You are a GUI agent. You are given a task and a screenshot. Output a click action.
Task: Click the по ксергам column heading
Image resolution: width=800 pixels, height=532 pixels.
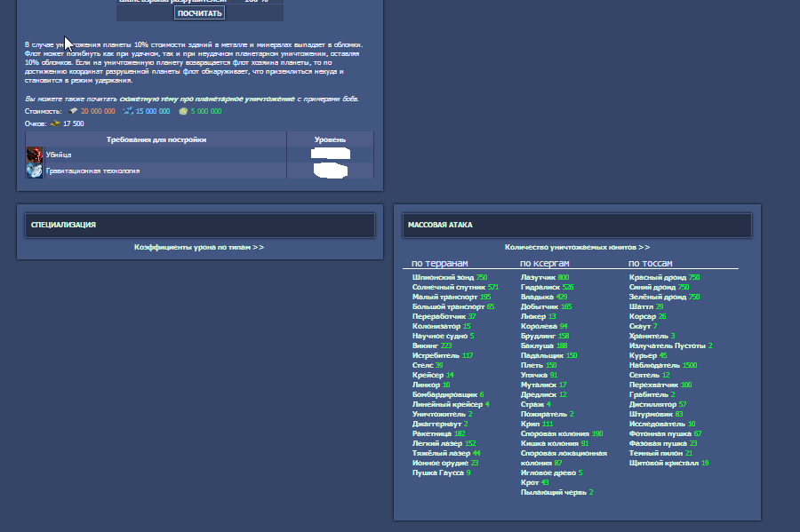pyautogui.click(x=544, y=263)
